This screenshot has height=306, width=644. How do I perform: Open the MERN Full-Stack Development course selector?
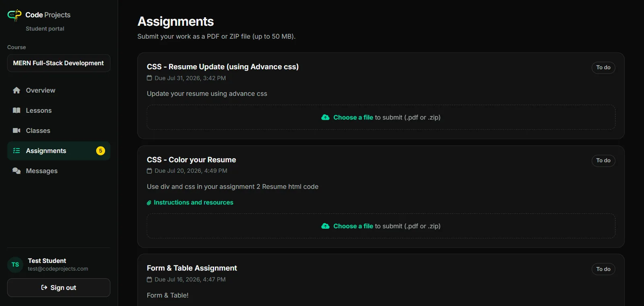click(x=59, y=63)
